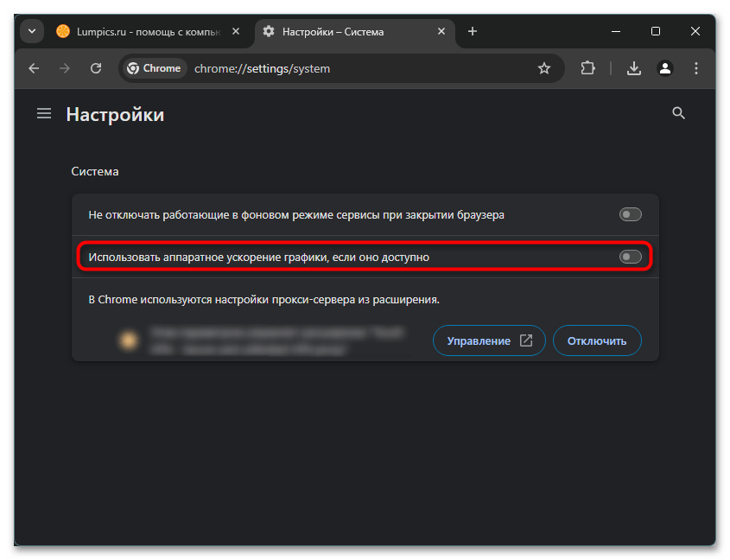Open the profile avatar menu
The height and width of the screenshot is (560, 730).
[x=665, y=68]
